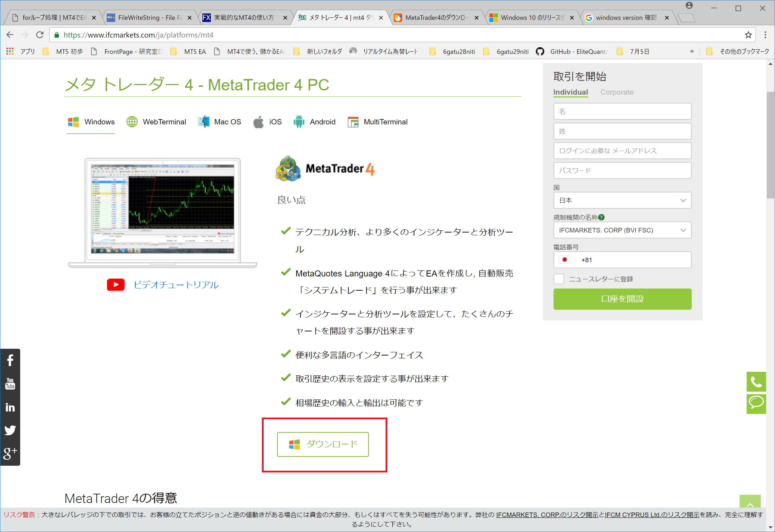Select the Individual account option
The height and width of the screenshot is (532, 775).
click(x=570, y=92)
